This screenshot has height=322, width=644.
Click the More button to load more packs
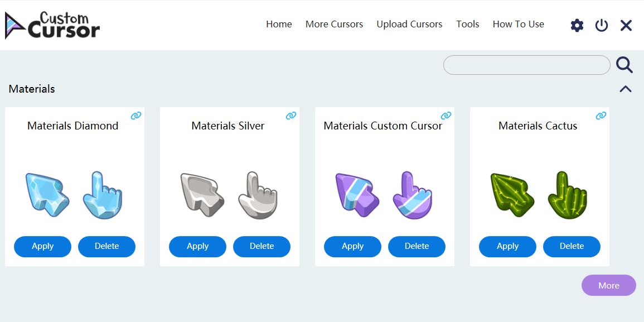608,285
